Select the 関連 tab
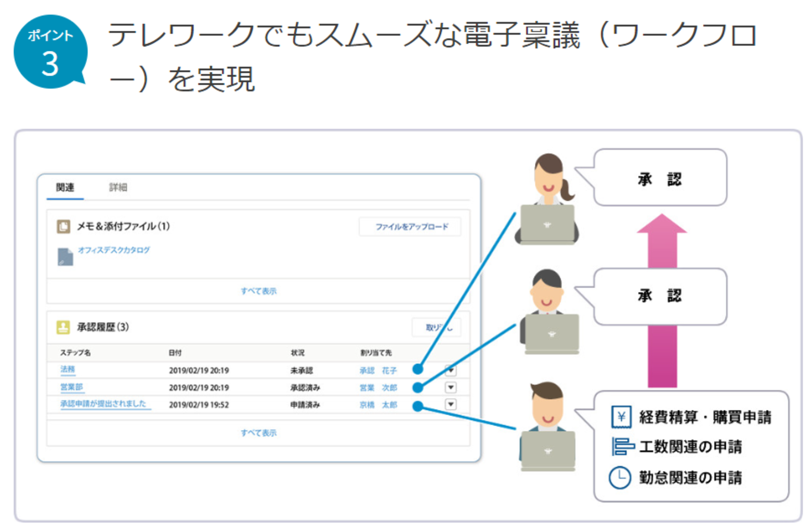Viewport: 812px width, 529px height. (64, 187)
